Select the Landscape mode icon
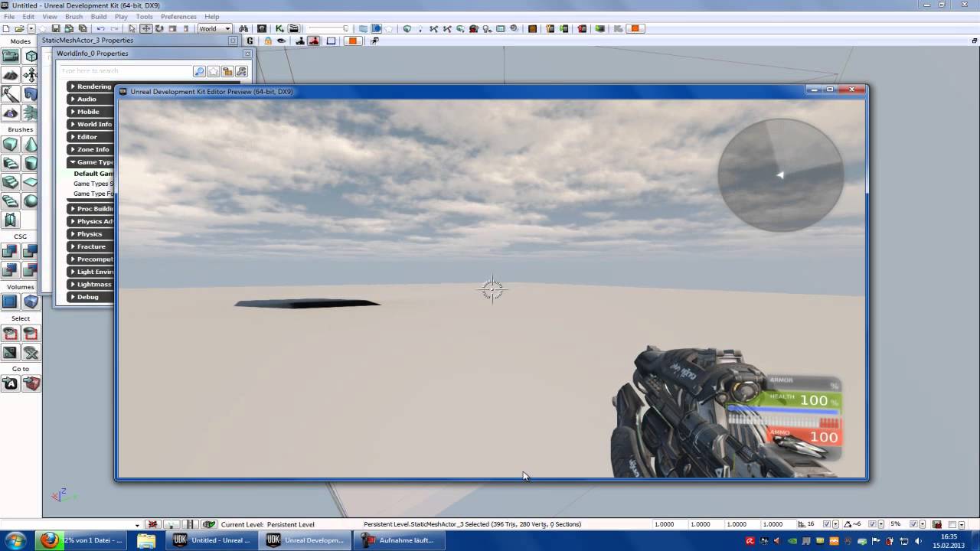 pyautogui.click(x=10, y=113)
